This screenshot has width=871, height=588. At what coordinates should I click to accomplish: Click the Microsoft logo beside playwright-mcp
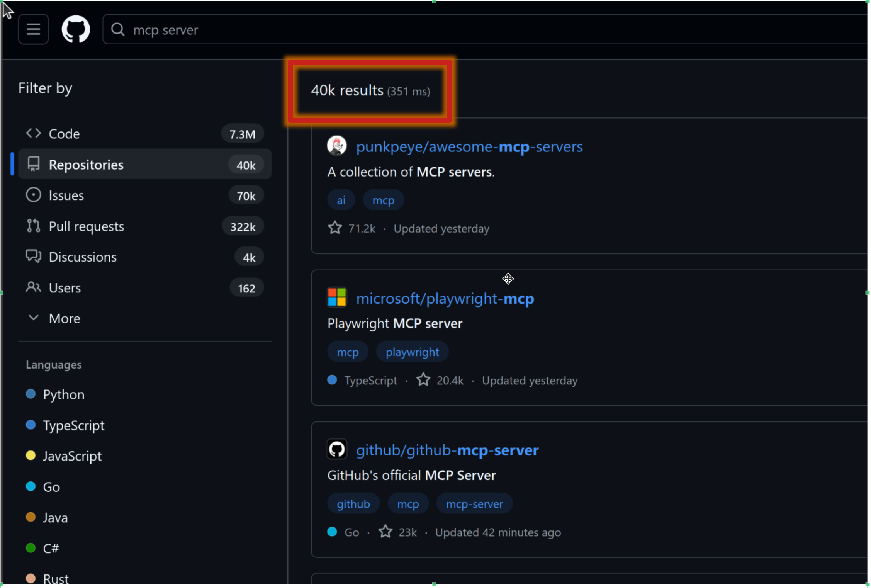[x=336, y=297]
